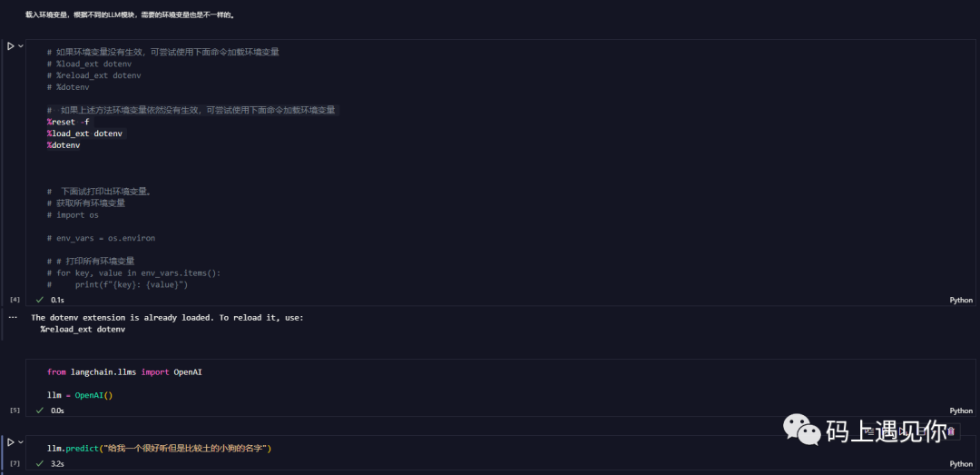The height and width of the screenshot is (475, 980).
Task: Open the output ellipsis actions menu
Action: coord(12,317)
